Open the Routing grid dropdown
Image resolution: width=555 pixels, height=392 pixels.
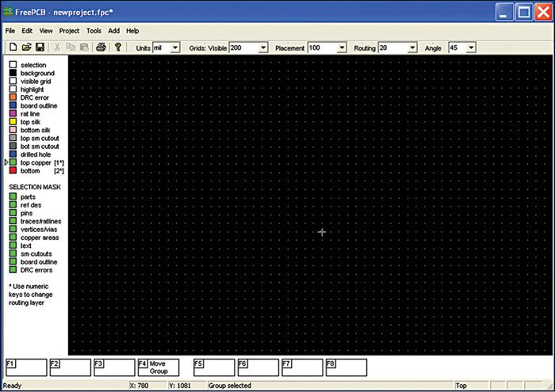[411, 48]
